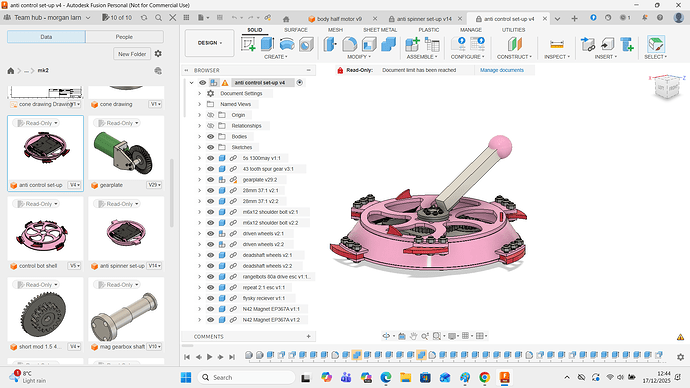
Task: Click the Windows taskbar Search box
Action: (x=246, y=377)
